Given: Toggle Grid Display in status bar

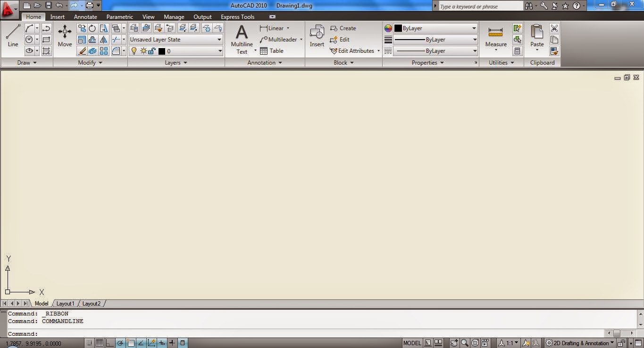Looking at the screenshot, I should pyautogui.click(x=100, y=343).
